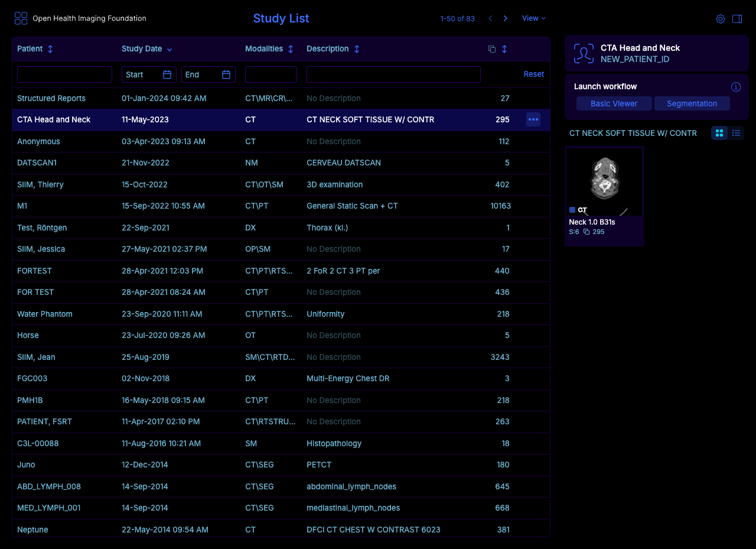Click the Start date field

tap(149, 74)
